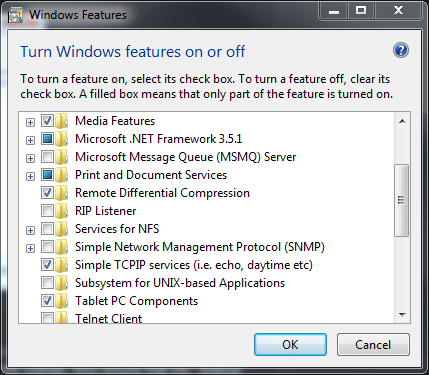Click the Media Features folder icon
The height and width of the screenshot is (375, 429).
62,121
